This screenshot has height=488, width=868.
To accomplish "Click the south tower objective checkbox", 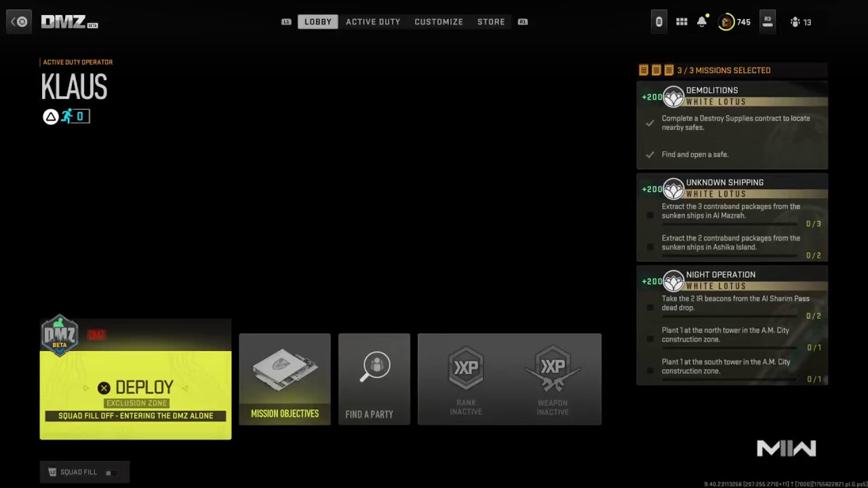I will point(650,370).
